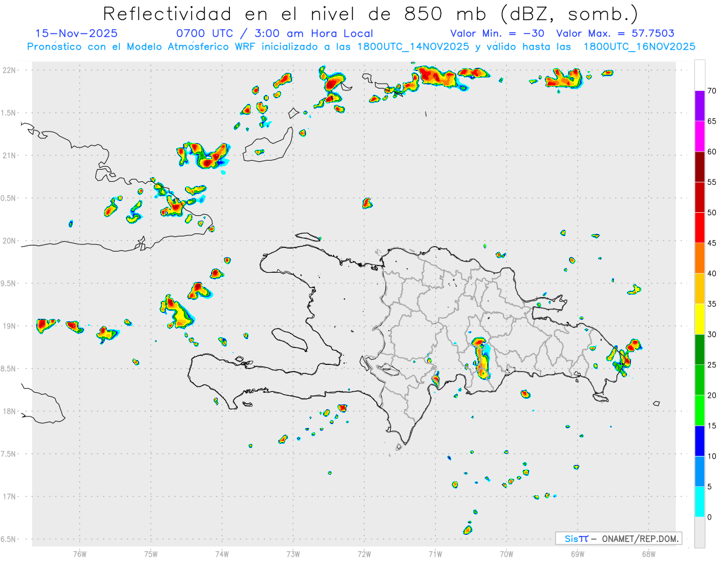Click the 'SisPI - ONAMET/REP.DOM.' credit box
This screenshot has width=728, height=562.
click(x=618, y=538)
